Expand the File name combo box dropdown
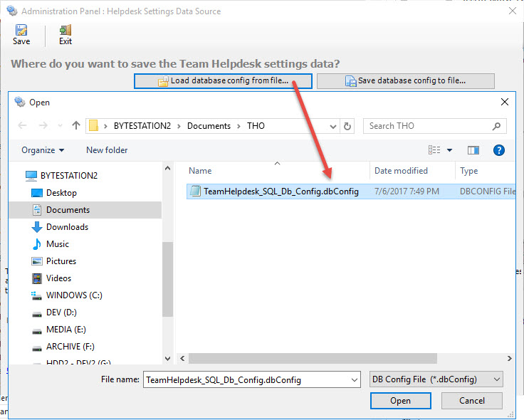The image size is (524, 420). click(x=354, y=380)
